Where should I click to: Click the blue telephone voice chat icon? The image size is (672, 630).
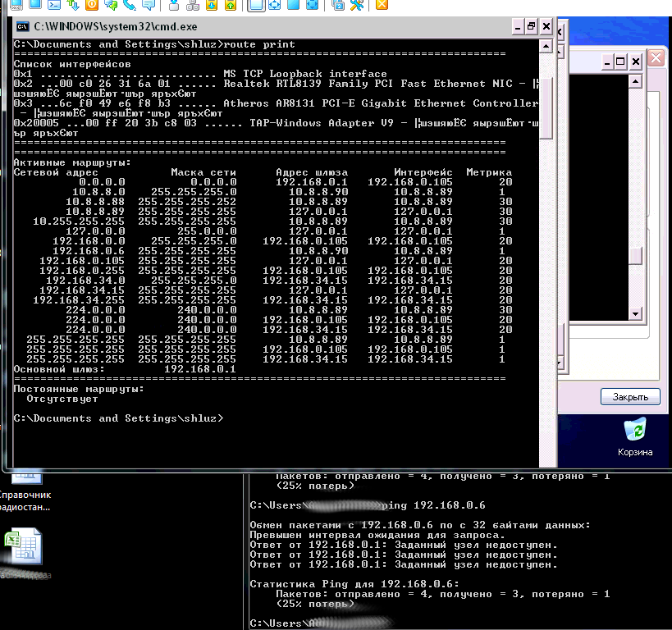130,5
